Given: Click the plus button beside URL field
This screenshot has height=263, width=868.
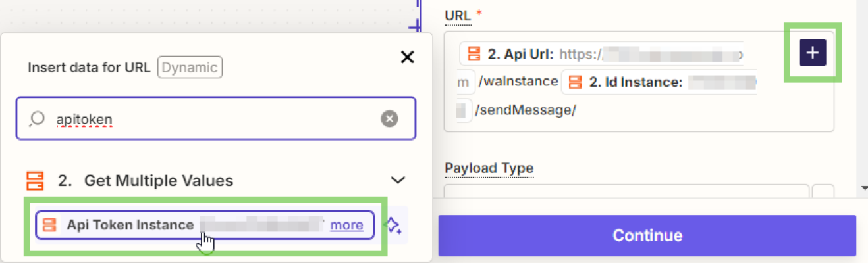Looking at the screenshot, I should (813, 53).
